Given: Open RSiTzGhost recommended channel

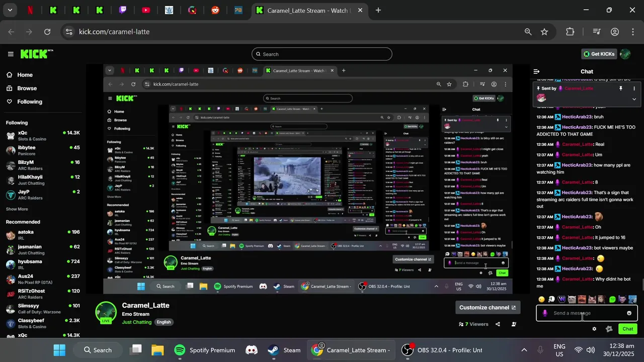Looking at the screenshot, I should (x=43, y=294).
